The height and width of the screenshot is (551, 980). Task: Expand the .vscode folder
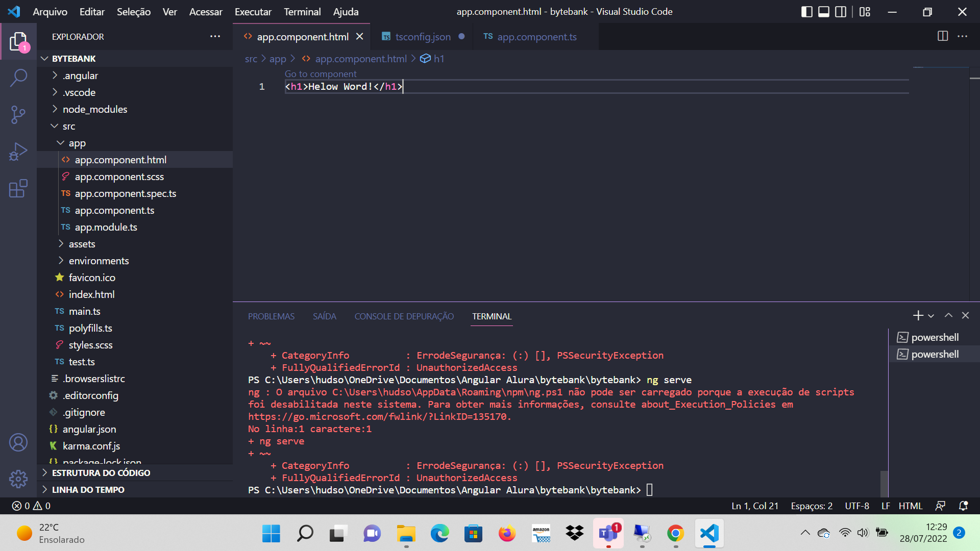click(x=135, y=92)
